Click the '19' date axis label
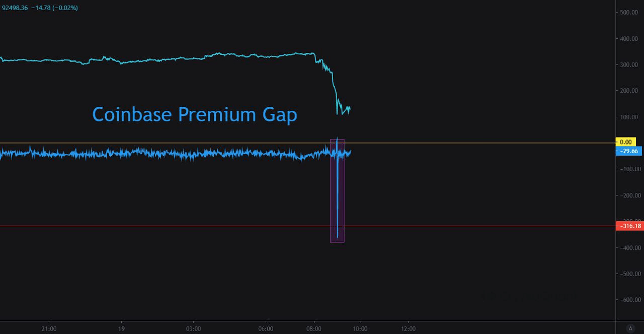 pos(121,329)
